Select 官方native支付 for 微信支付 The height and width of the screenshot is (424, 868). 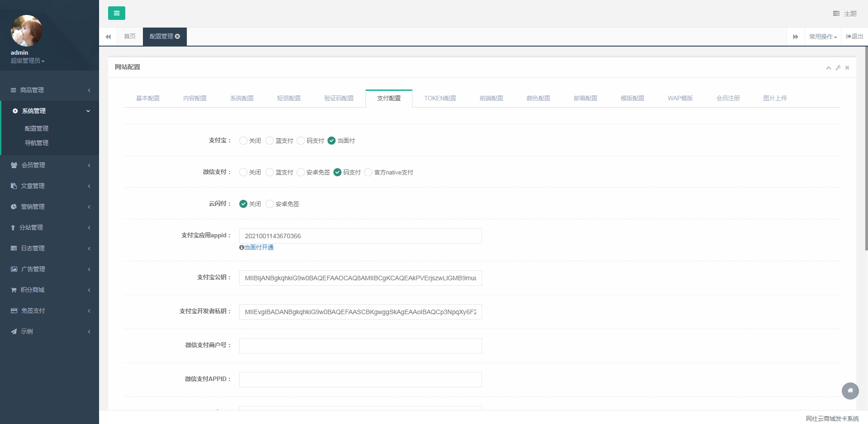pos(368,172)
